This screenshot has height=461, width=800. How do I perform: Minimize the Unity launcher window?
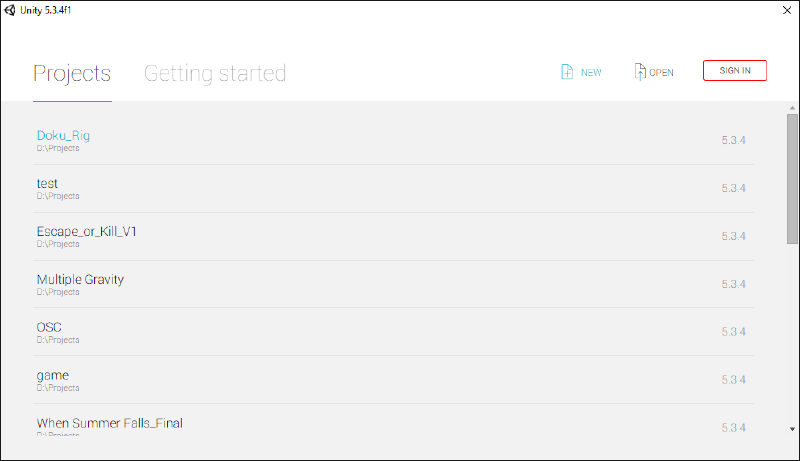(x=697, y=9)
